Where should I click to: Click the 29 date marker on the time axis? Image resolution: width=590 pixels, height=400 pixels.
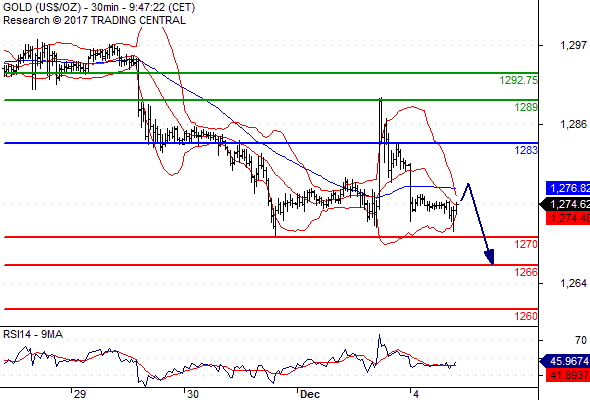80,394
